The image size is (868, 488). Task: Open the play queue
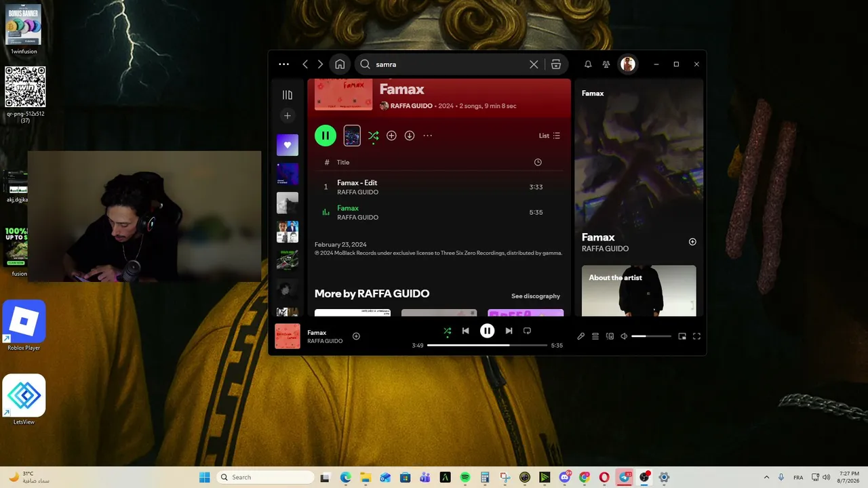click(x=595, y=336)
